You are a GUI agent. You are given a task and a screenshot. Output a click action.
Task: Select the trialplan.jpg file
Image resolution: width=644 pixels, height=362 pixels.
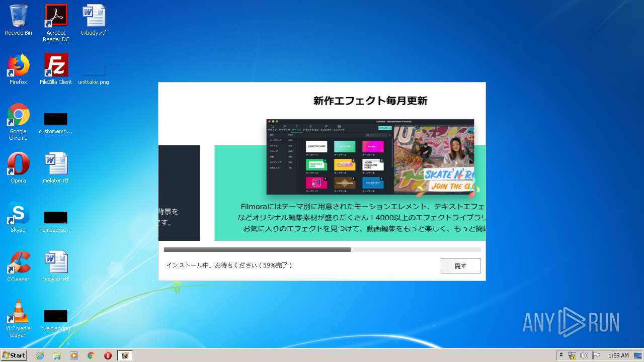pos(56,319)
